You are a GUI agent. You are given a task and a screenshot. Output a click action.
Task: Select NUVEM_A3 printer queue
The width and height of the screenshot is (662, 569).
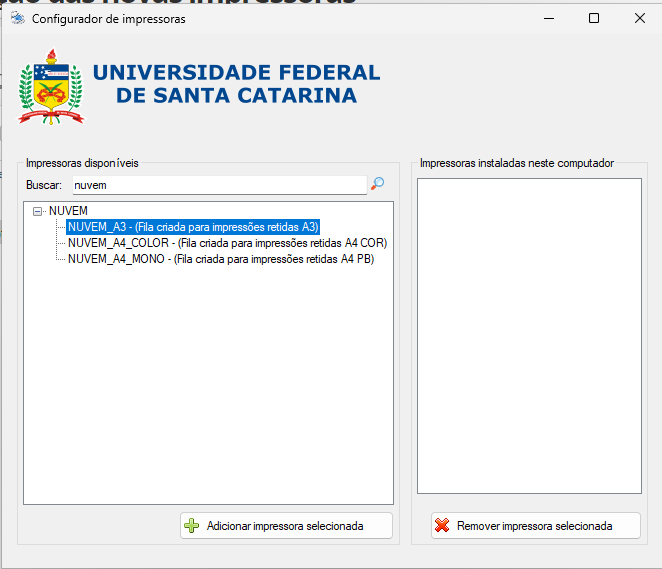click(193, 227)
